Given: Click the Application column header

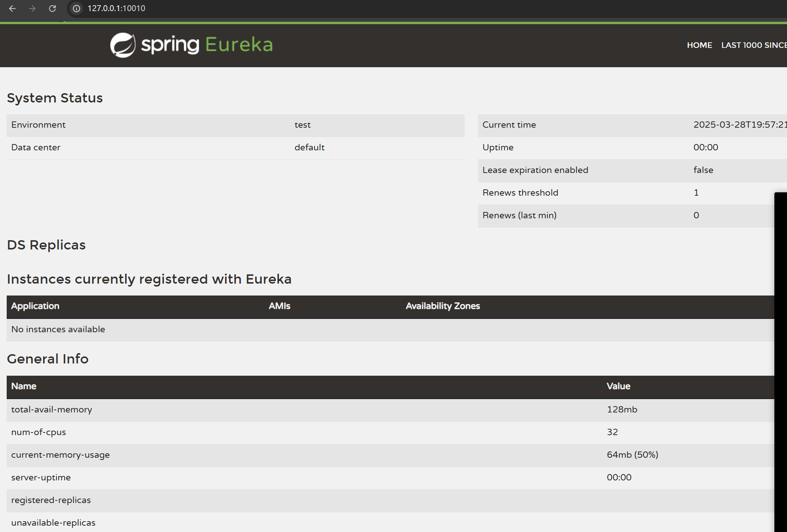Looking at the screenshot, I should point(35,306).
